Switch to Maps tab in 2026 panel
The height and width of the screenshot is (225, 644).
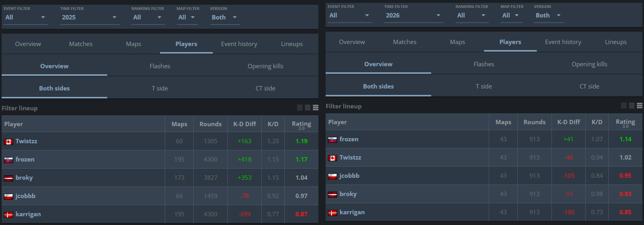(x=457, y=42)
